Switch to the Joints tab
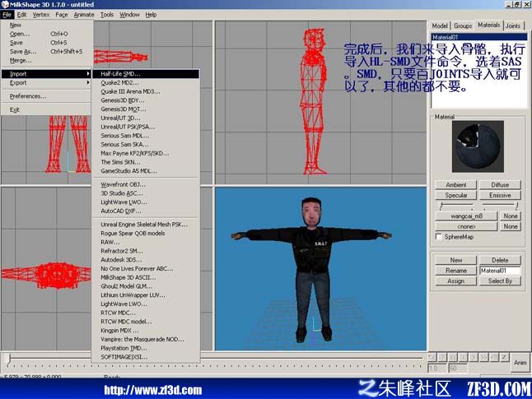The height and width of the screenshot is (399, 532). (513, 26)
